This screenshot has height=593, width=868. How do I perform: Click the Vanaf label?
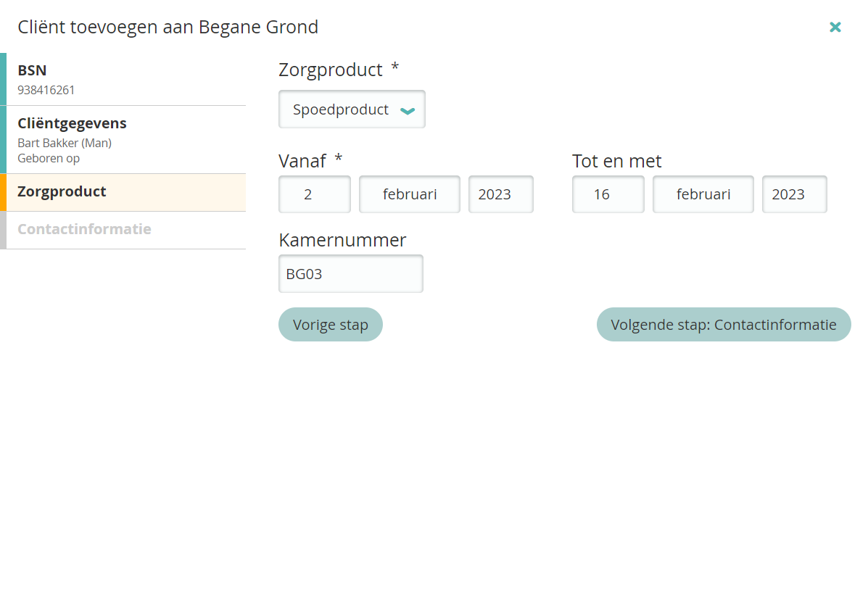pos(302,161)
